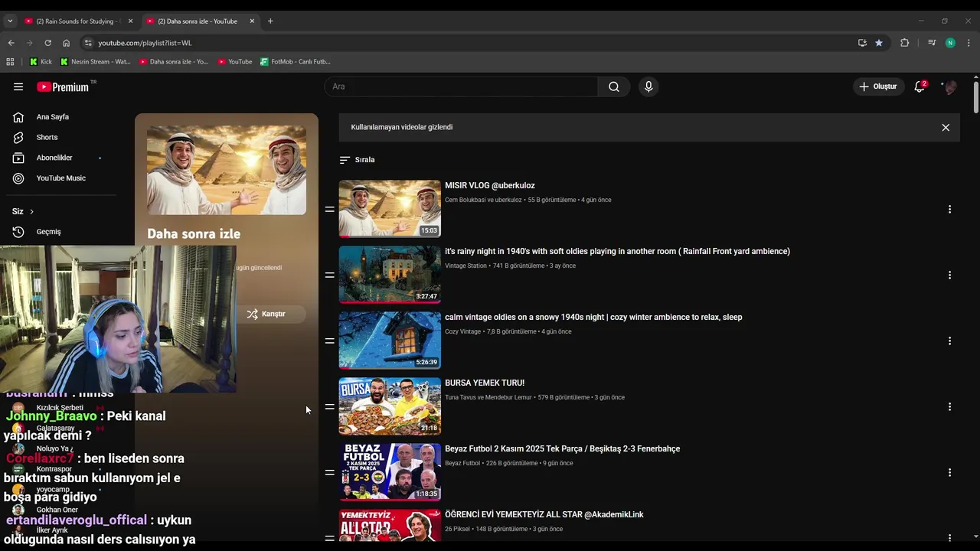This screenshot has height=551, width=980.
Task: Open the Beyaz Futbol 2 Kasım video title
Action: click(x=562, y=448)
